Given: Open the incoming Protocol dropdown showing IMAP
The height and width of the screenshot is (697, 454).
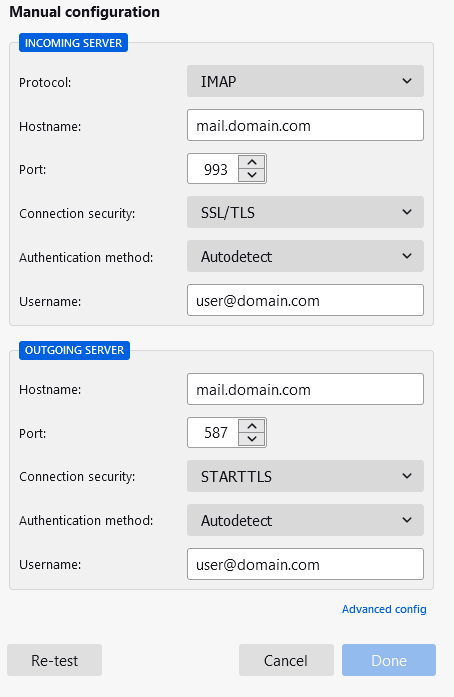Looking at the screenshot, I should click(x=305, y=81).
